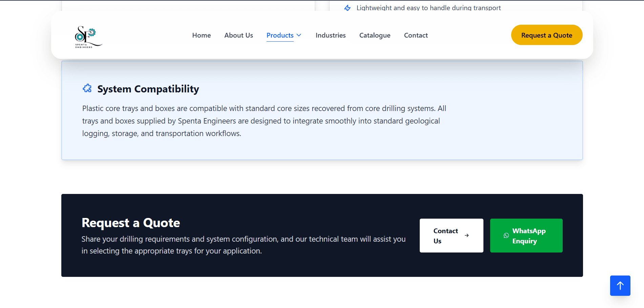This screenshot has width=644, height=308.
Task: Click the arrow icon next to Contact Us
Action: (467, 236)
